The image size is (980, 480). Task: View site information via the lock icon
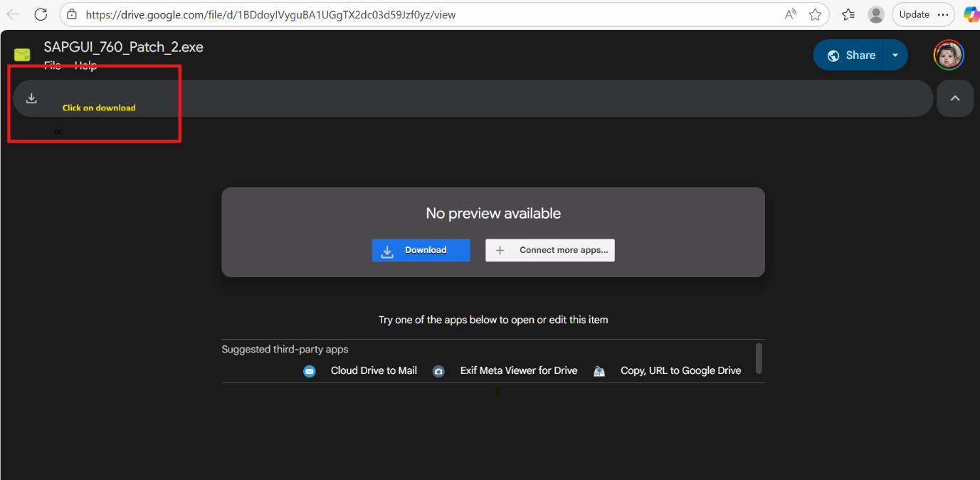point(71,14)
